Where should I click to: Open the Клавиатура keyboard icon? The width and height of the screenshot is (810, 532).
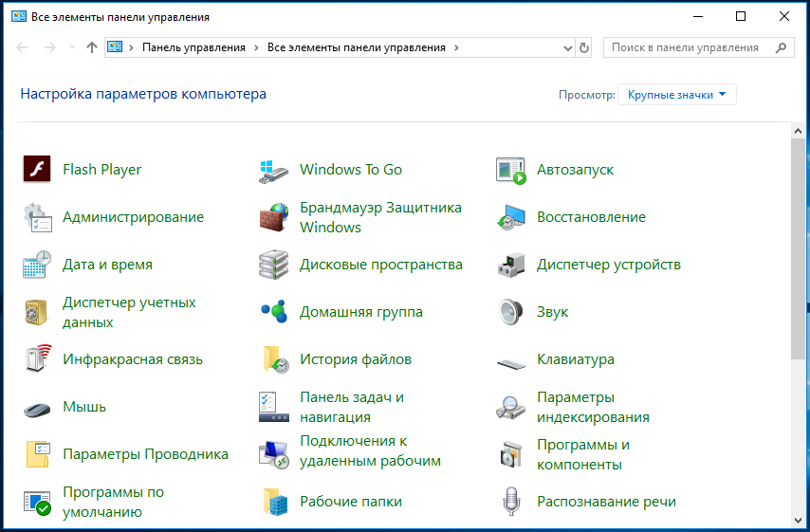(511, 363)
